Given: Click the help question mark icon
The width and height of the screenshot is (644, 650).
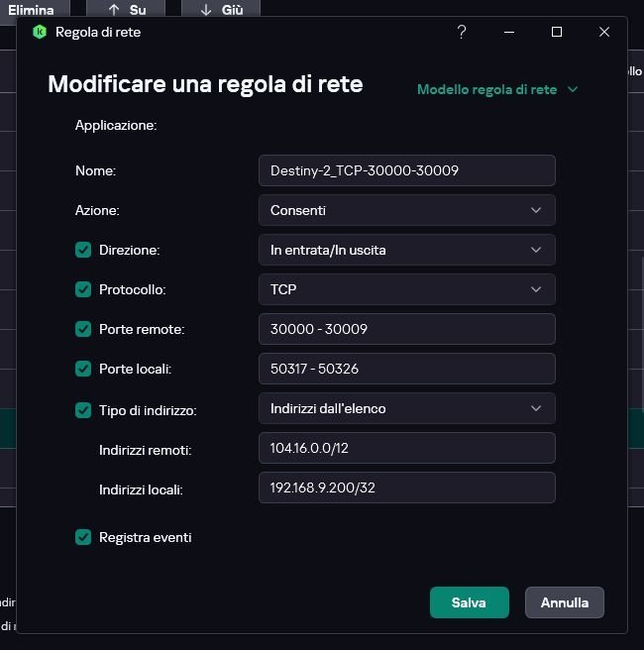Looking at the screenshot, I should pyautogui.click(x=462, y=32).
